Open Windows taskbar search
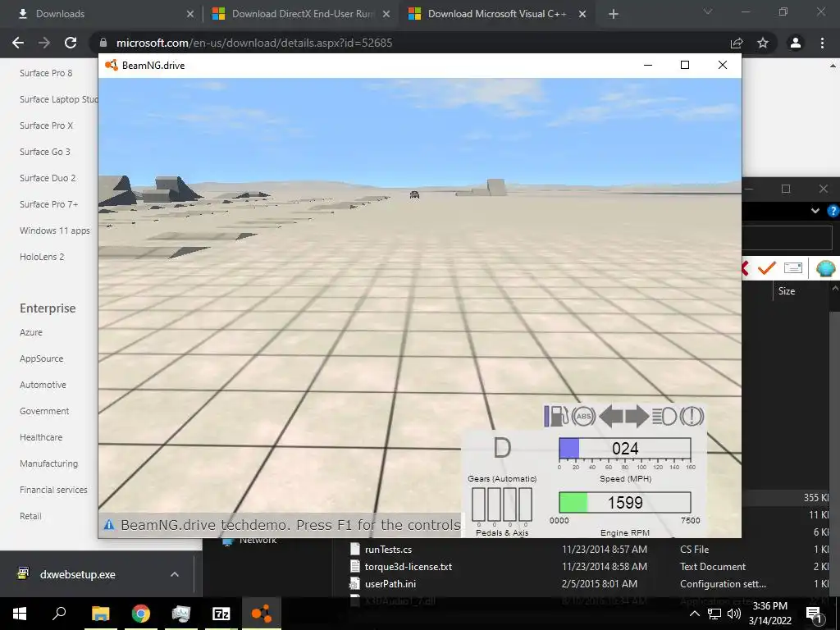 (x=59, y=614)
